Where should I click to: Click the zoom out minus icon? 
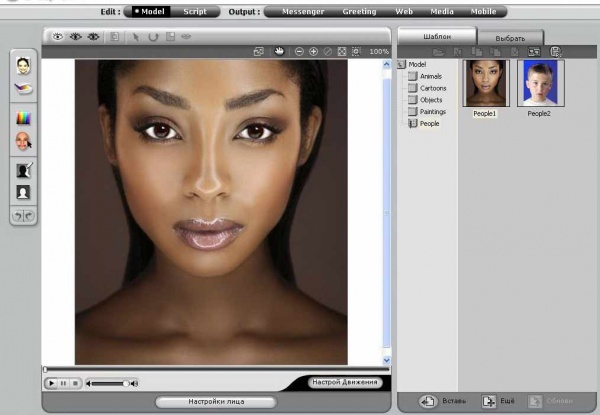tap(298, 50)
